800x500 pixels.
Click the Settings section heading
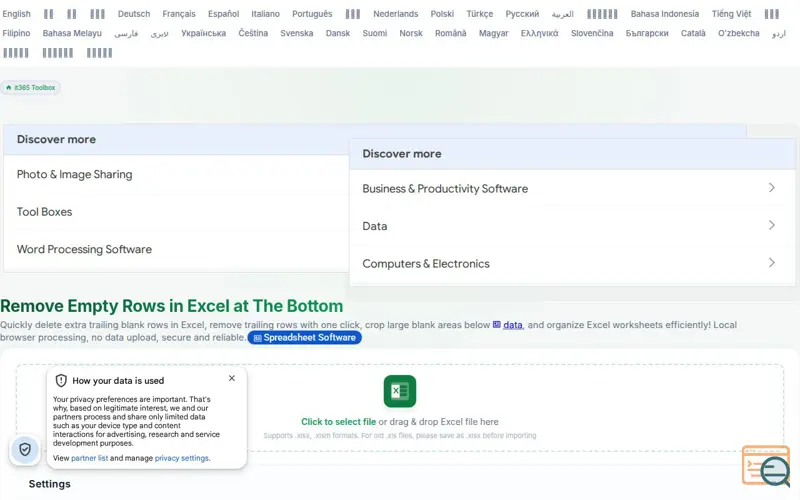click(x=49, y=484)
